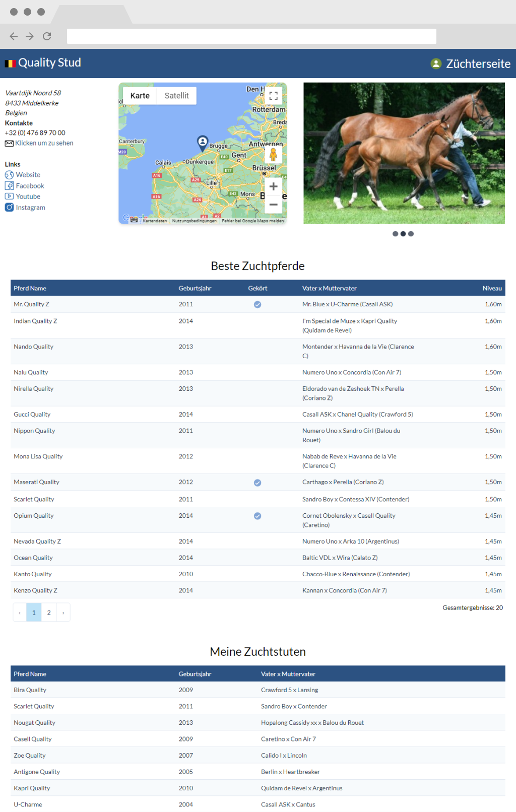The width and height of the screenshot is (516, 812).
Task: Click the browser forward arrow
Action: coord(30,36)
